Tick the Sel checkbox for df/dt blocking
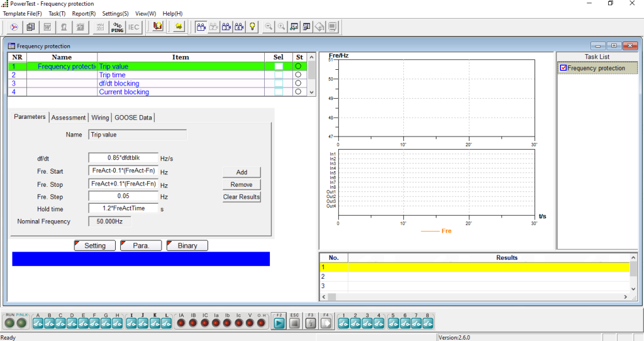Screen dimensions: 644x341 click(x=279, y=84)
